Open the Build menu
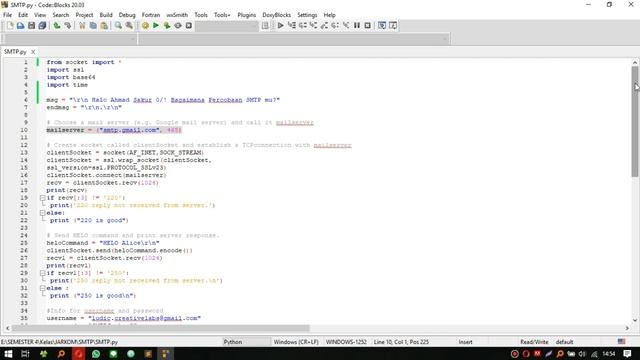This screenshot has height=360, width=640. (106, 15)
